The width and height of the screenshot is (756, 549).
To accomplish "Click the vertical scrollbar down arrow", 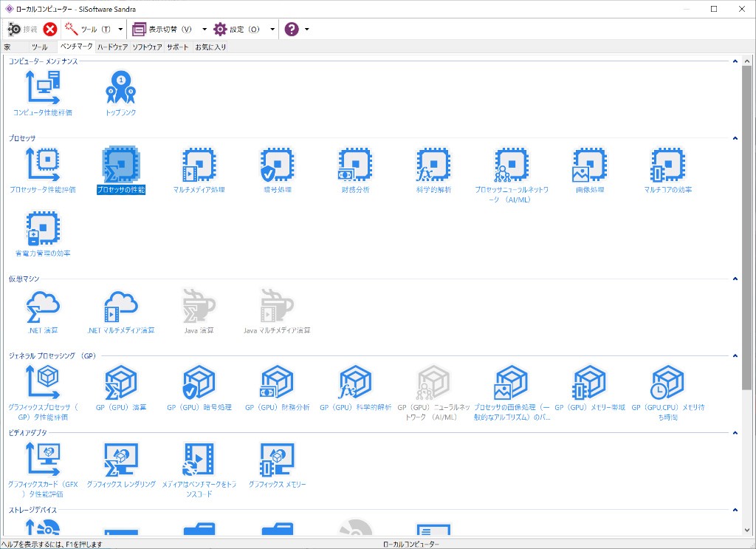I will pyautogui.click(x=746, y=530).
